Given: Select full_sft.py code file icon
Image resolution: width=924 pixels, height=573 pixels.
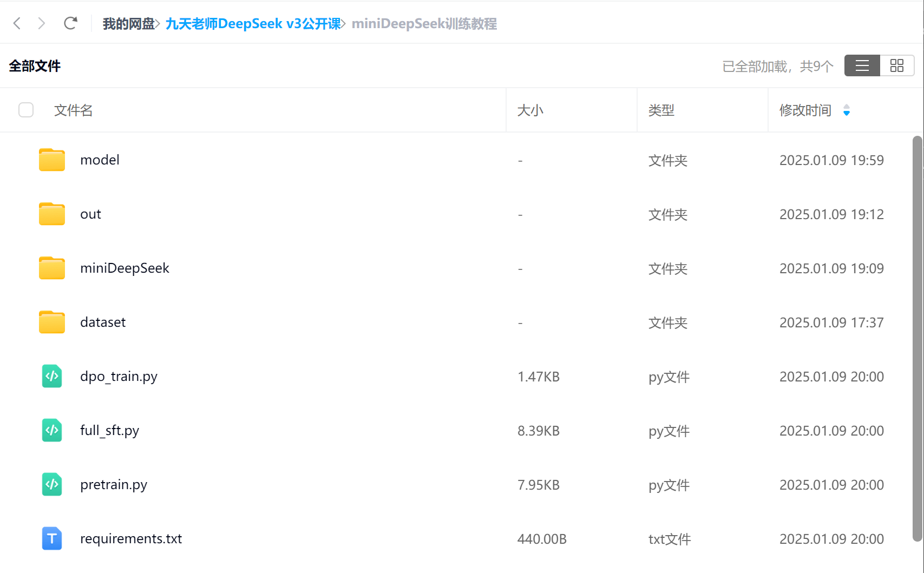Looking at the screenshot, I should pos(52,430).
